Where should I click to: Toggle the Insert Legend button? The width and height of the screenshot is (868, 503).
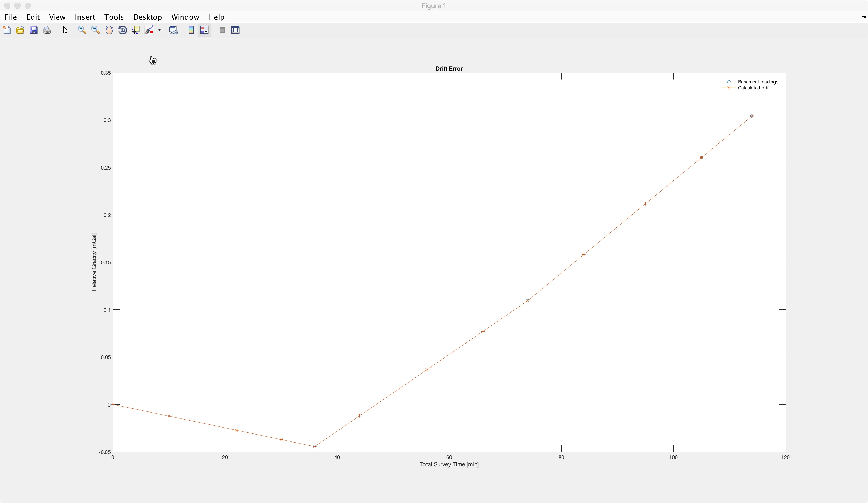(x=205, y=30)
